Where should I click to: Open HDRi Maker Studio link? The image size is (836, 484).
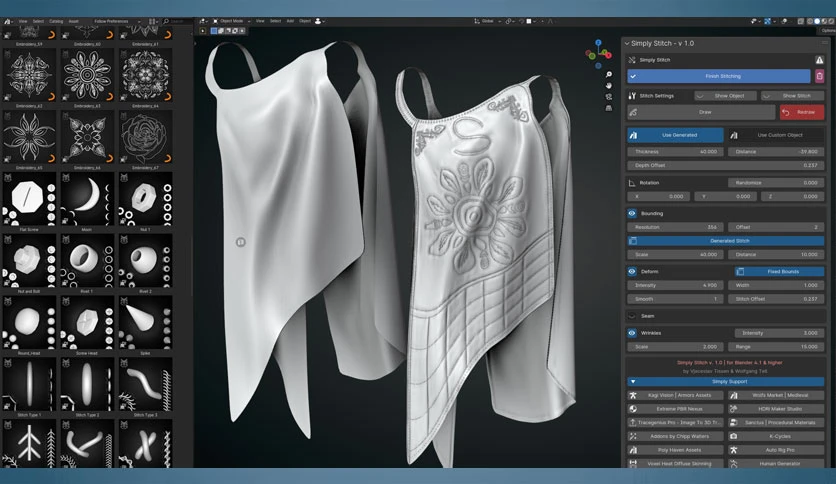pos(776,409)
